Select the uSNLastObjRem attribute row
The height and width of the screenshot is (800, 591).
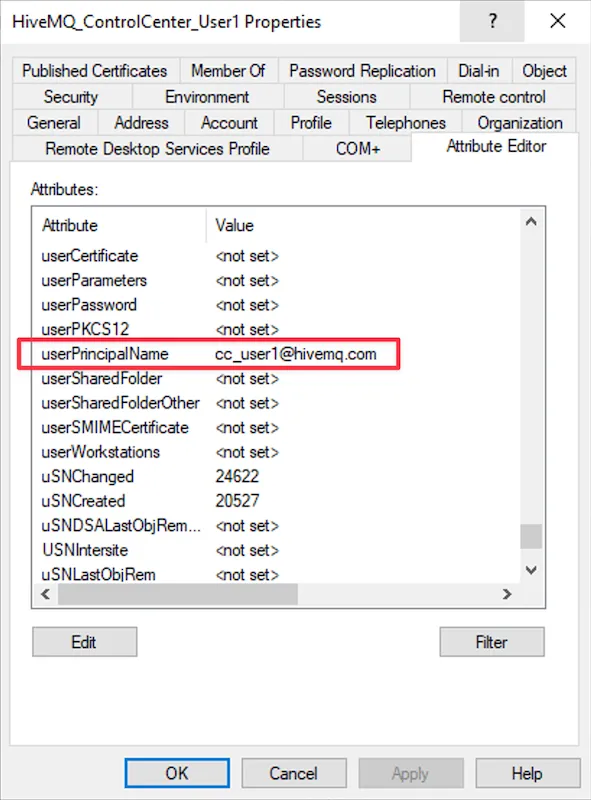tap(276, 573)
